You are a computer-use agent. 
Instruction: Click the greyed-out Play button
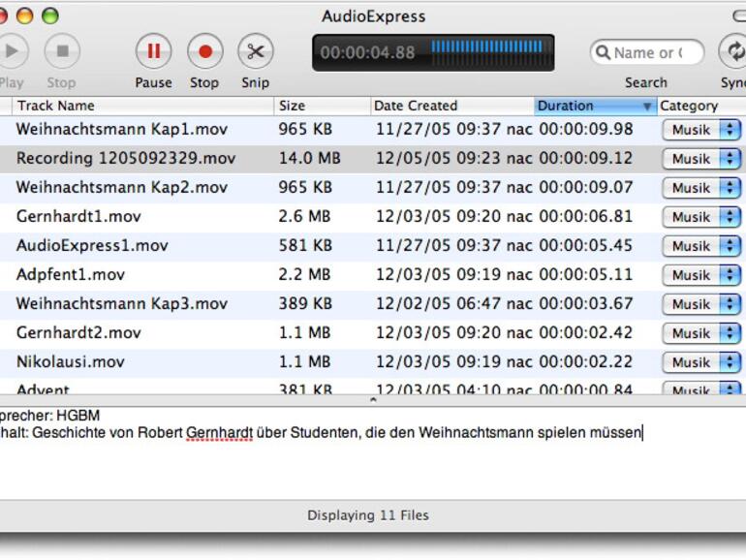[x=12, y=51]
